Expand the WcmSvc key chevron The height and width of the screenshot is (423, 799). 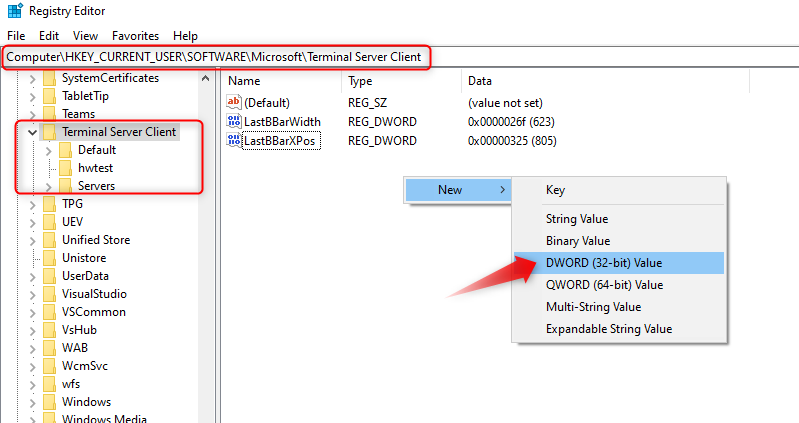pyautogui.click(x=33, y=367)
